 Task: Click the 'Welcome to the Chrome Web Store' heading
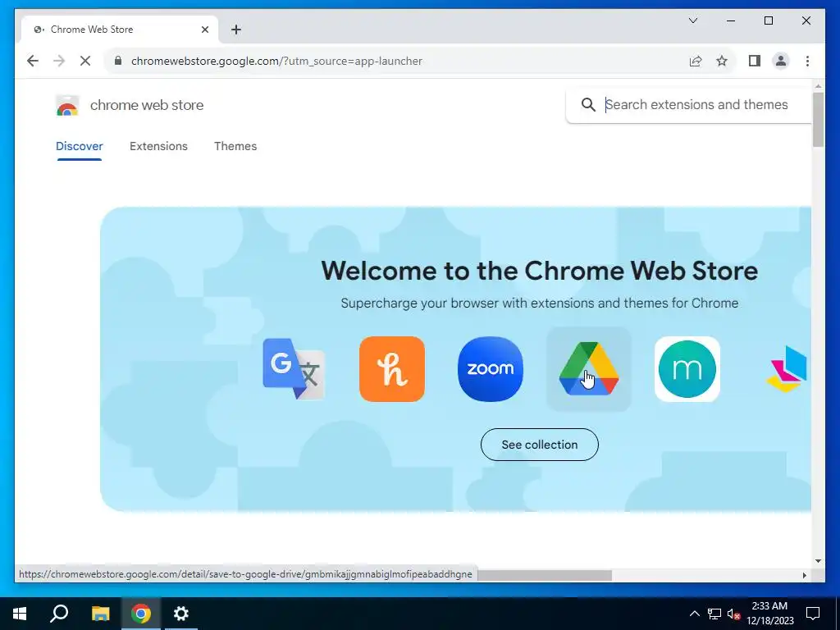pyautogui.click(x=540, y=271)
